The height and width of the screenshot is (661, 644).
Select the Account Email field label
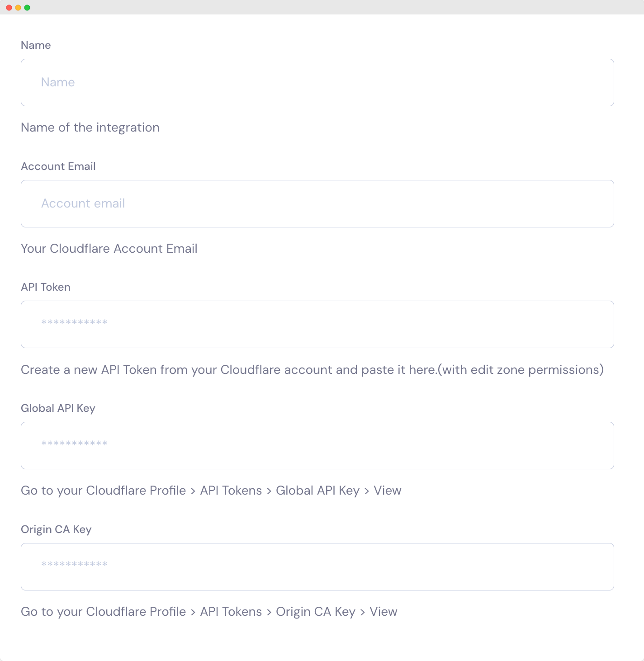[x=58, y=166]
